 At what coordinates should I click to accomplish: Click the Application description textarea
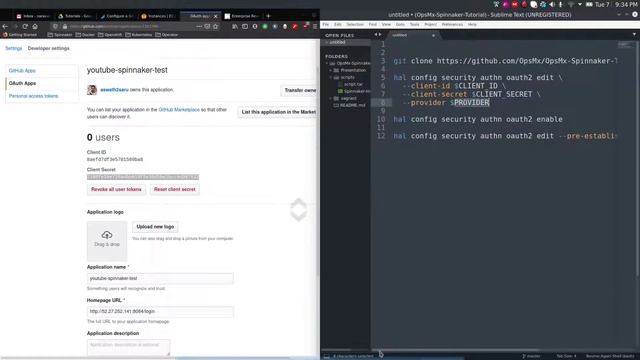coord(129,347)
